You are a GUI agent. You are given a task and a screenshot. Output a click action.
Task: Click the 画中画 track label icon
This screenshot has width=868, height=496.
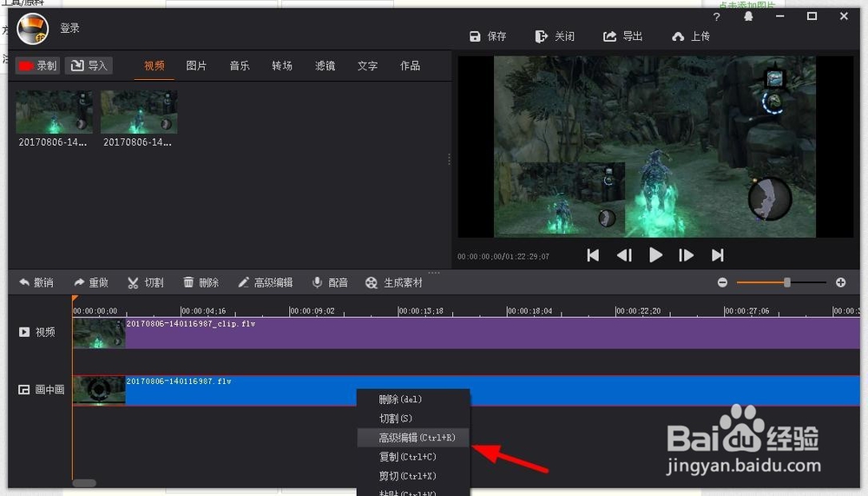23,390
